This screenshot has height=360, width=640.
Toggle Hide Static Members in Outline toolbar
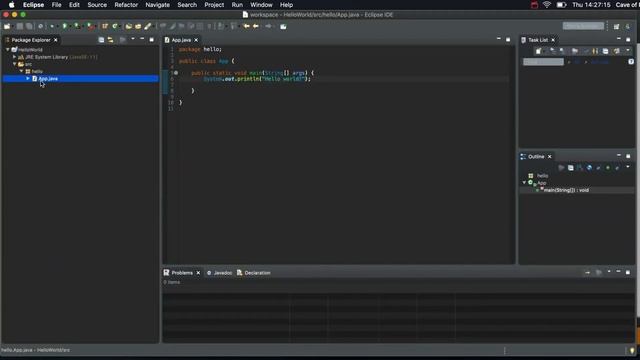coord(598,168)
